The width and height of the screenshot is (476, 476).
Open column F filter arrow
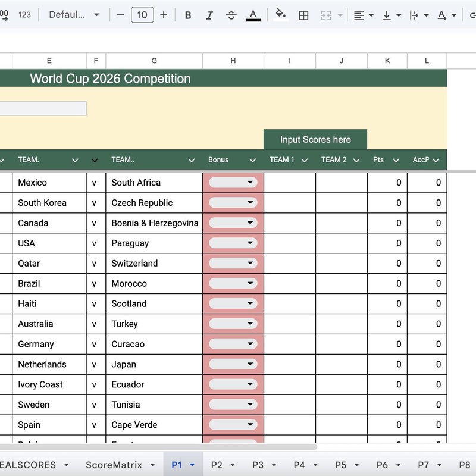point(95,160)
